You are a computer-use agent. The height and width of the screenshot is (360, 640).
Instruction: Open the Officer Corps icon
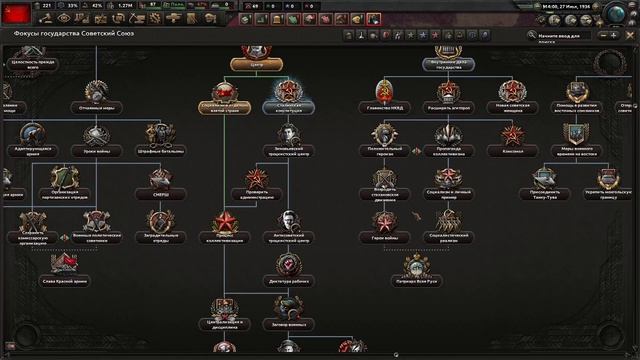(x=192, y=18)
